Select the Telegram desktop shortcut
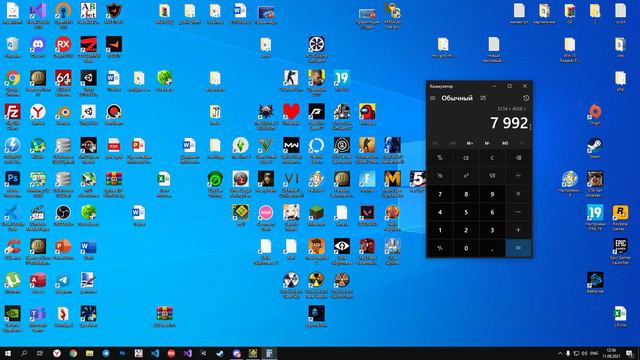The image size is (640, 360). tap(63, 283)
